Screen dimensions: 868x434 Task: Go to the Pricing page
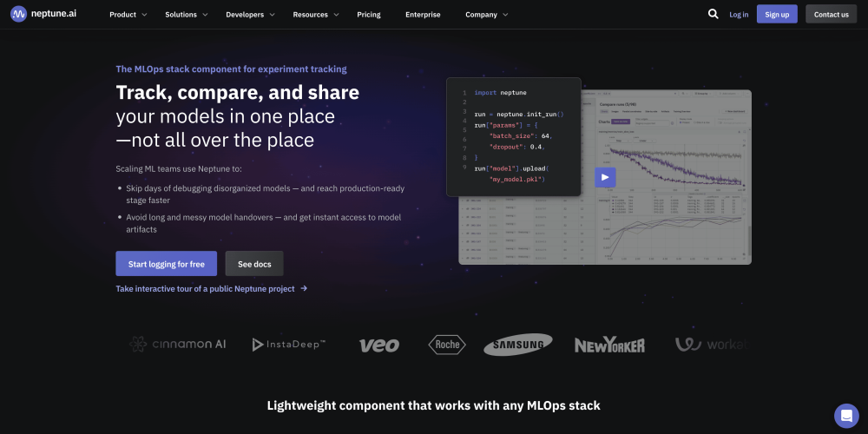point(369,15)
